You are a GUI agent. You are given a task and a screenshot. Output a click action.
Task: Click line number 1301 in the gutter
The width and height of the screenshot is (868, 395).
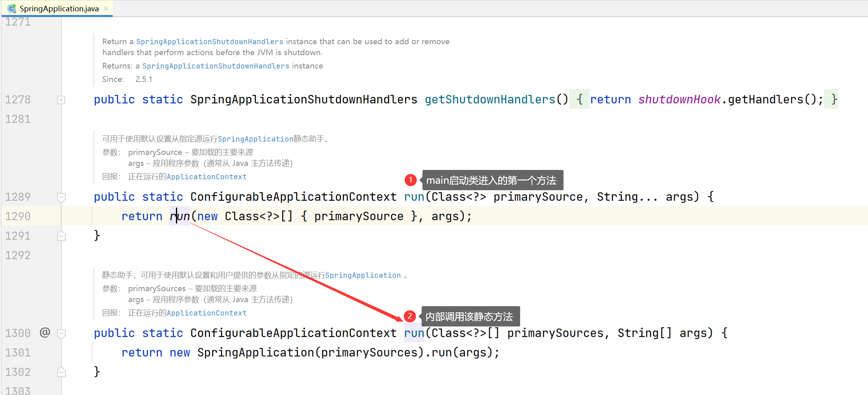pos(18,353)
